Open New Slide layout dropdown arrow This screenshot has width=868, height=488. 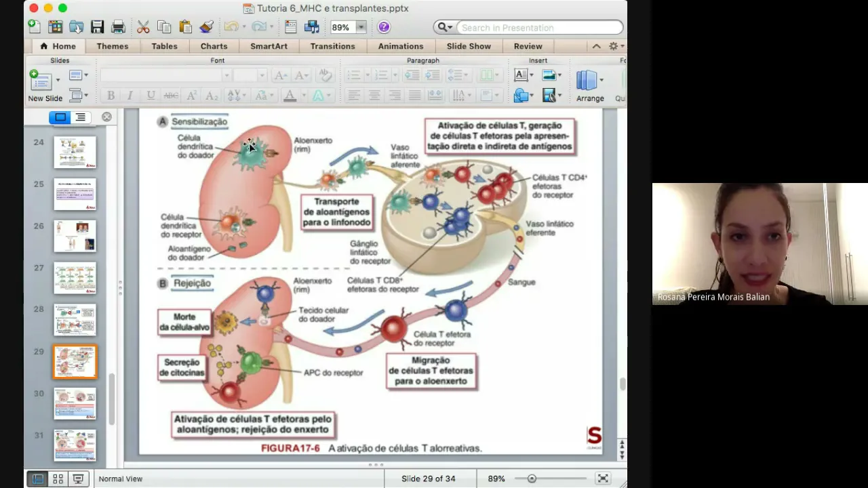pos(58,80)
